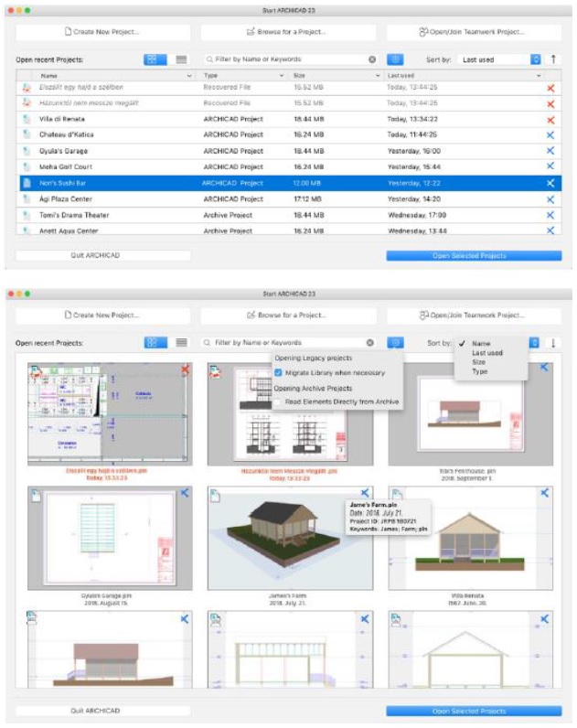577x728 pixels.
Task: Reverse sort direction arrow in list-view window
Action: [553, 59]
